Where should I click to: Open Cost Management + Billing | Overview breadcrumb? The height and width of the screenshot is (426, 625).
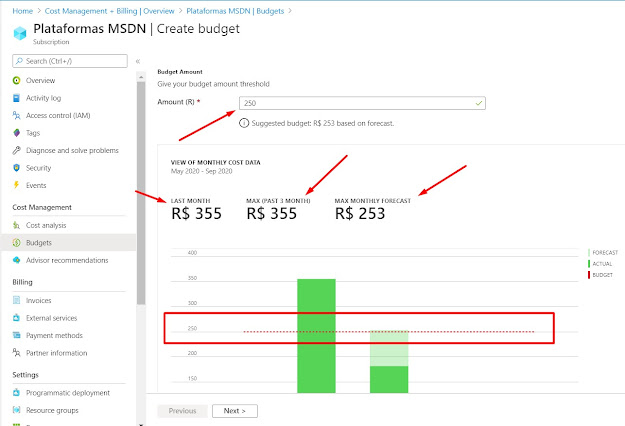(110, 11)
